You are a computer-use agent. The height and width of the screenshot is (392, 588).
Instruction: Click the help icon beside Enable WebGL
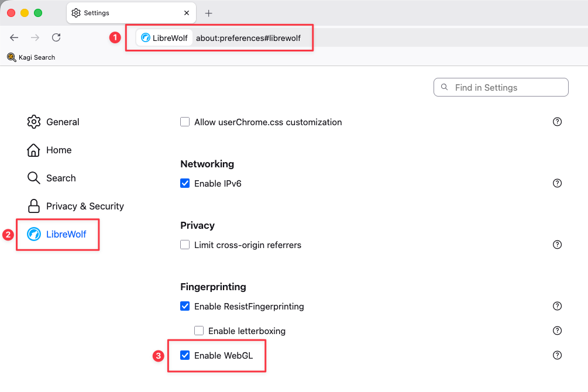(x=557, y=355)
